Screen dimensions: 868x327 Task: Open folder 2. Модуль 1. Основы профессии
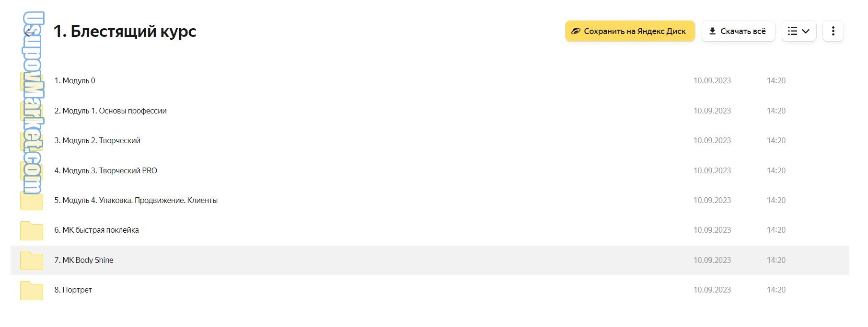click(x=110, y=111)
